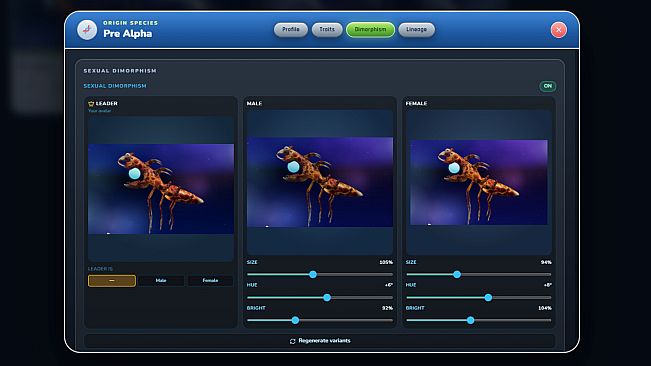Adjust the Male SIZE slider
Screen dimensions: 651x366
(320, 274)
